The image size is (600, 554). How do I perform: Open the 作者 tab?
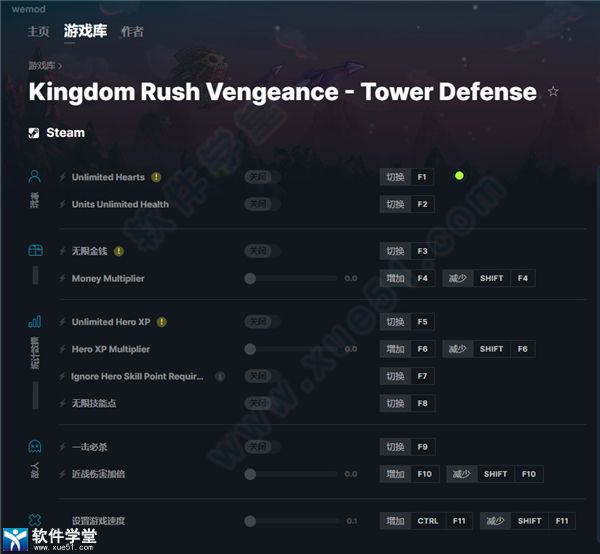pos(132,31)
